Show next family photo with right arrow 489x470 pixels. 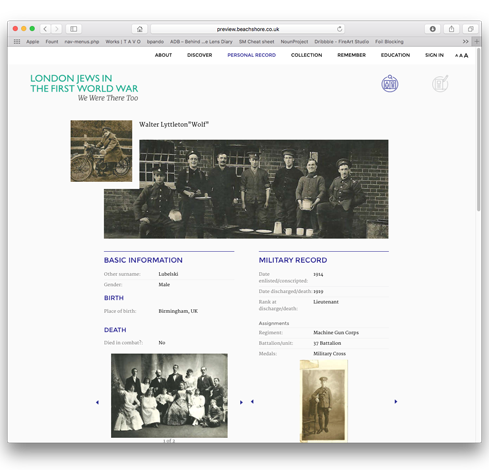coord(241,402)
